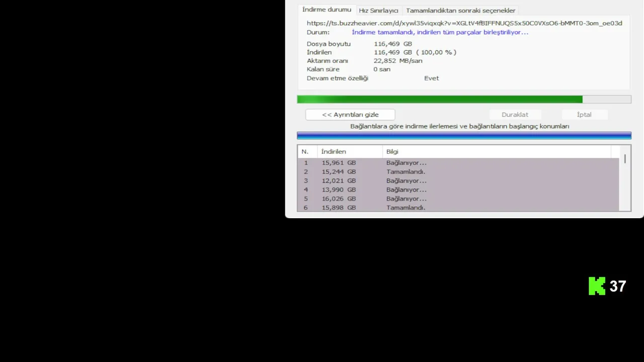Click the connection list scrollbar thumb
Viewport: 644px width, 362px height.
(x=625, y=159)
